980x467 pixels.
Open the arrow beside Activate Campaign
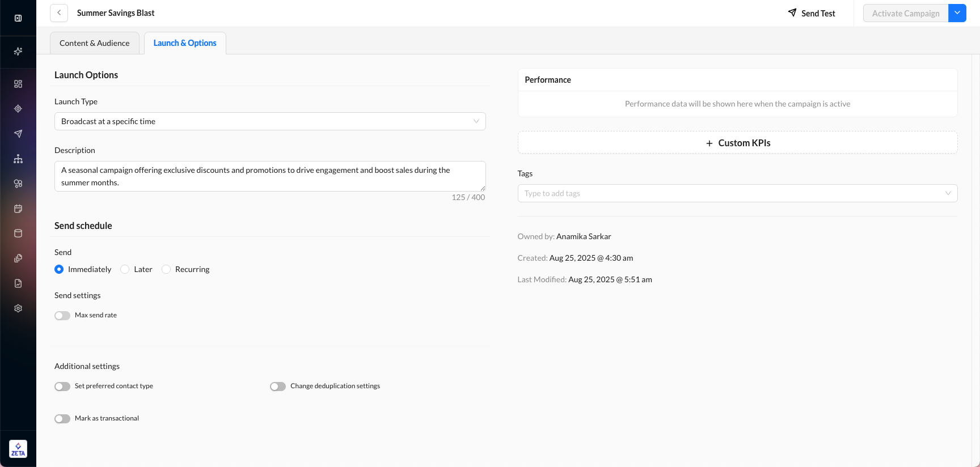(957, 13)
